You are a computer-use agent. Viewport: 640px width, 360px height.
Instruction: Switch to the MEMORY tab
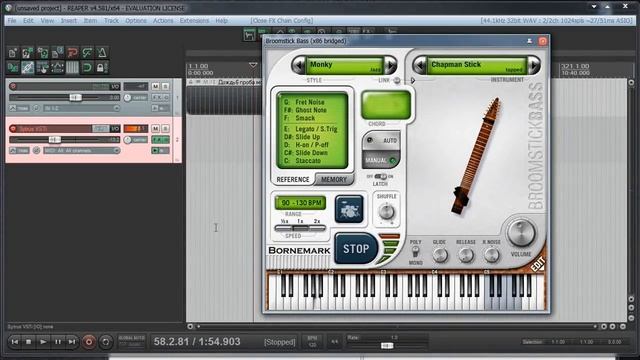pos(333,179)
